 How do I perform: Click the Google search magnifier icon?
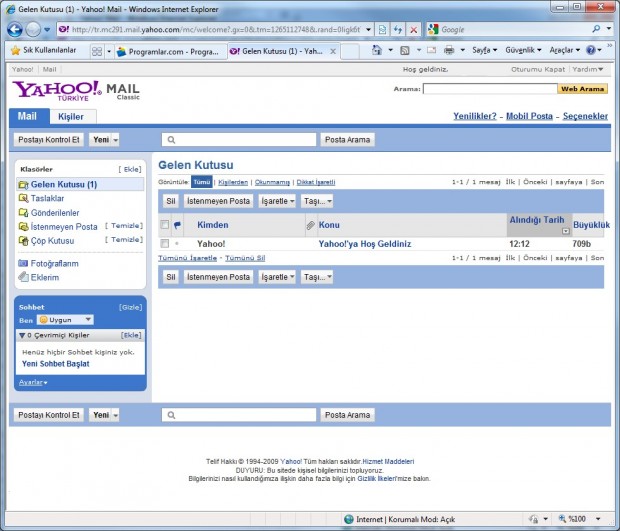tap(596, 29)
